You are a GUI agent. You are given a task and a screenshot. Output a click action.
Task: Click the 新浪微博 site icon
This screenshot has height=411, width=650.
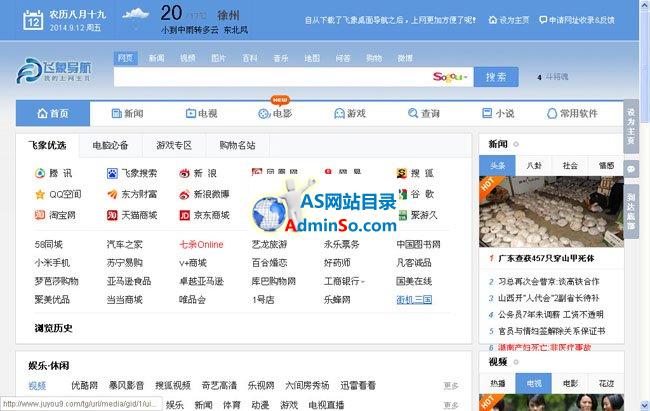(x=184, y=194)
